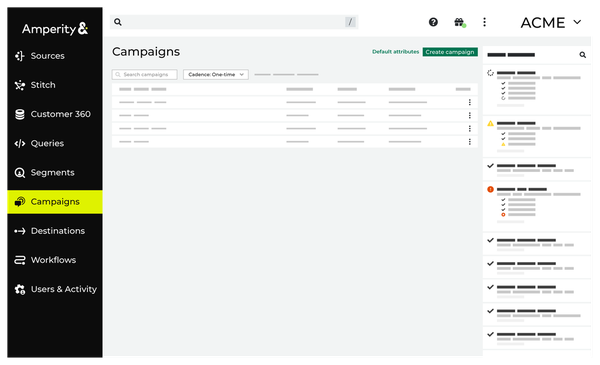This screenshot has height=365, width=600.
Task: Go to the Workflows page
Action: (x=55, y=260)
